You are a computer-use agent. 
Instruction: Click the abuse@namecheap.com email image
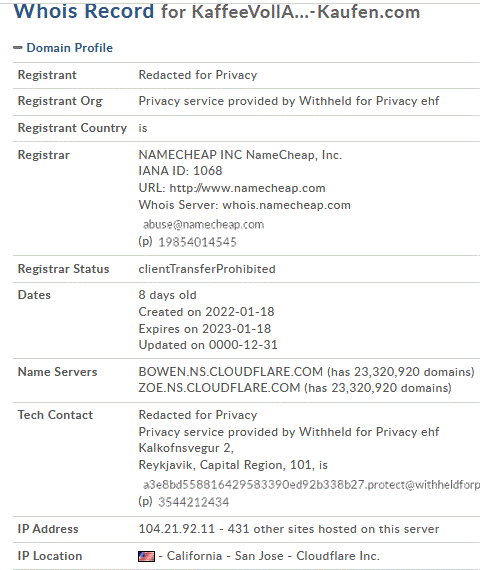click(x=204, y=224)
